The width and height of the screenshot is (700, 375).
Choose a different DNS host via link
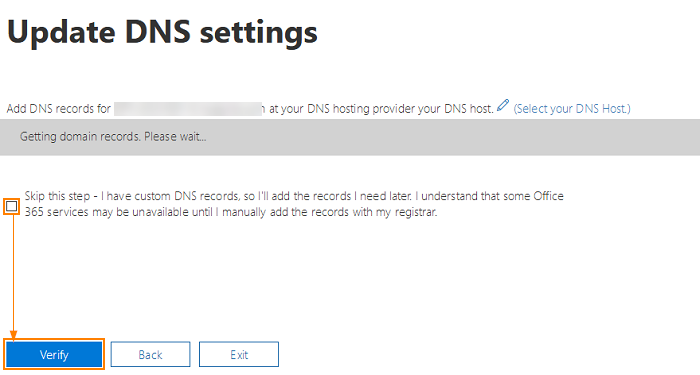(x=572, y=108)
